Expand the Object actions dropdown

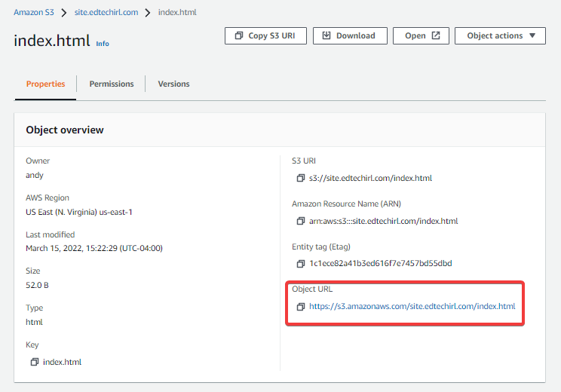500,35
